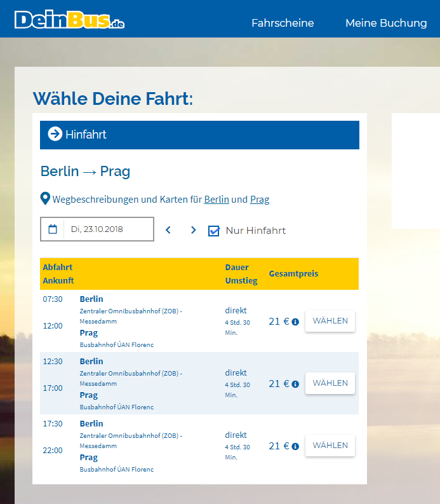Image resolution: width=440 pixels, height=504 pixels.
Task: Click the date field showing Di, 23.10.2018
Action: 108,229
